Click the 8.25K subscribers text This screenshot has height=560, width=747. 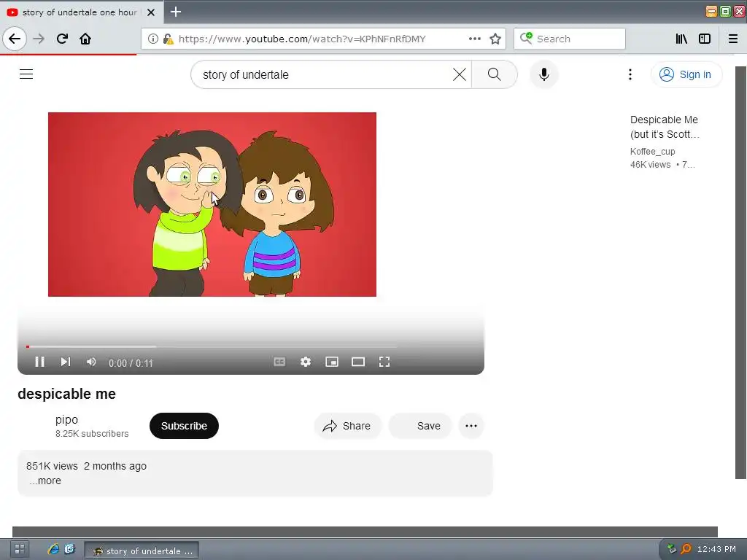click(92, 434)
